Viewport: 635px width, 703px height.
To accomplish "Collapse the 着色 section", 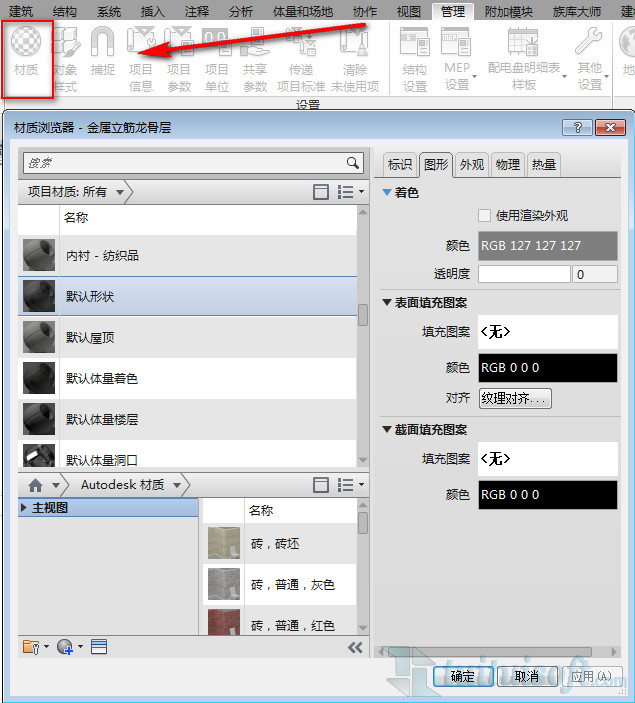I will (387, 192).
